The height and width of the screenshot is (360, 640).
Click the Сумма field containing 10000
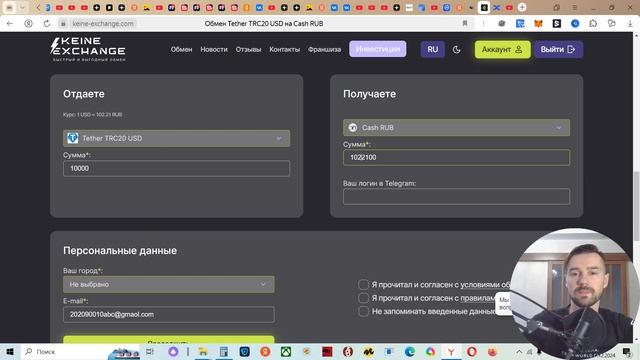(x=176, y=168)
